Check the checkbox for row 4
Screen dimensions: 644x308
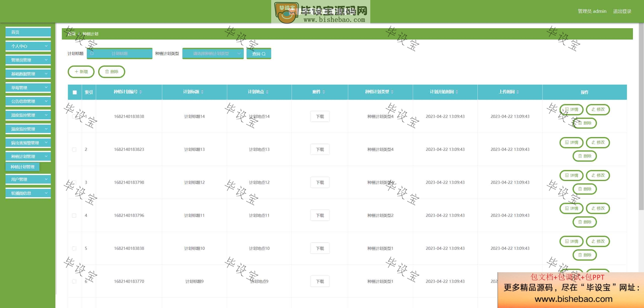pyautogui.click(x=74, y=216)
